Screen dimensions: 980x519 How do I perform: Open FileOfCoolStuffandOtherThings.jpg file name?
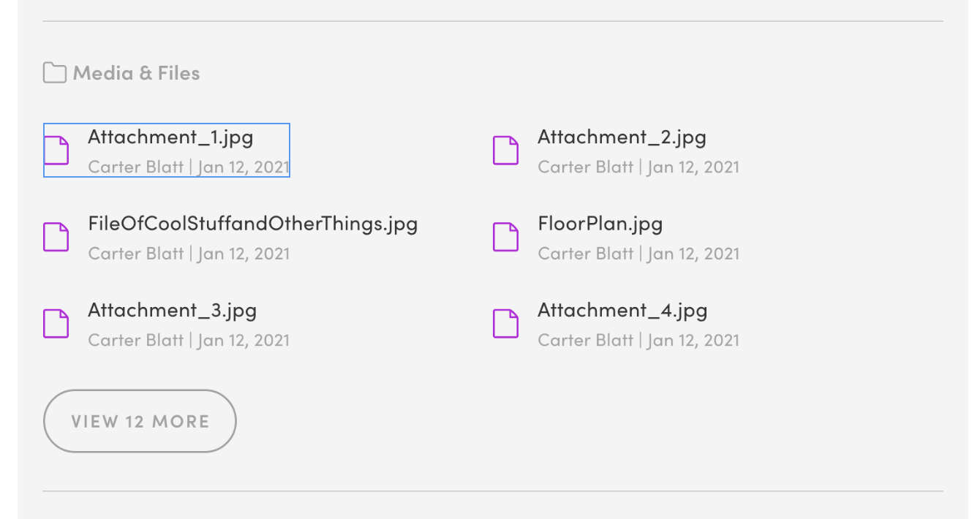(x=252, y=224)
